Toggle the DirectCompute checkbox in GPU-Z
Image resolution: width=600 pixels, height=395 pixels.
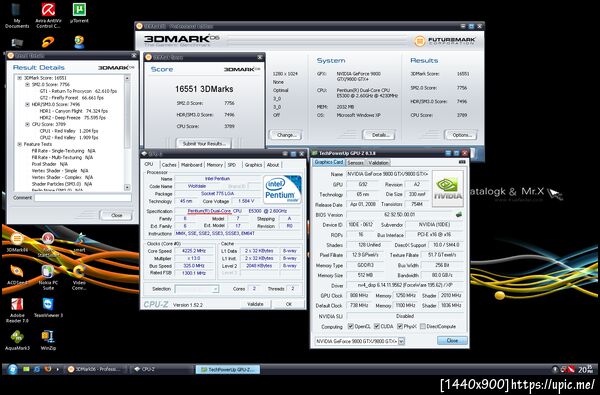pyautogui.click(x=422, y=326)
